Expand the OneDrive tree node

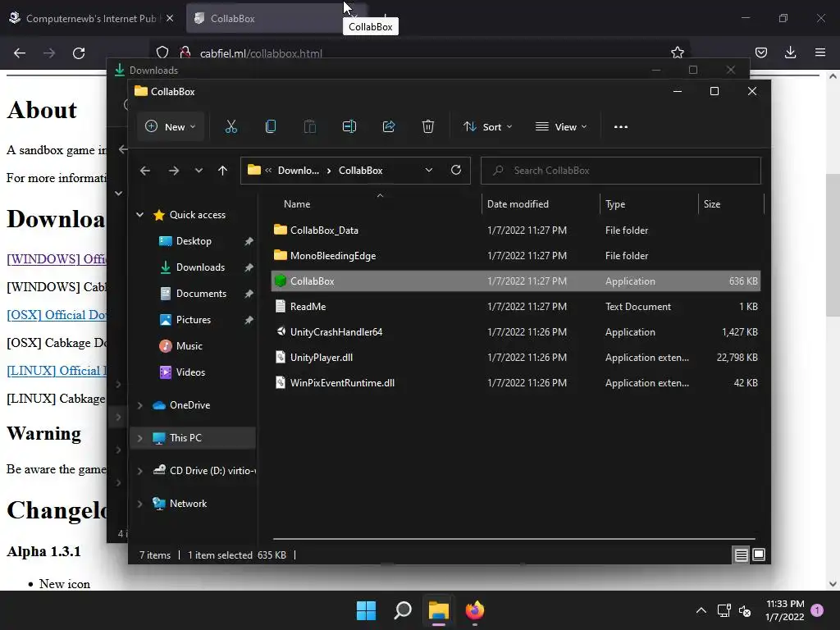coord(139,405)
